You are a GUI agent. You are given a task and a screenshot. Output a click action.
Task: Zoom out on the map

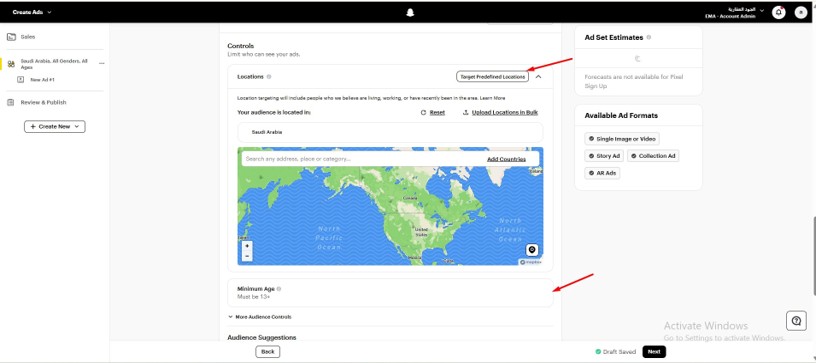click(247, 256)
